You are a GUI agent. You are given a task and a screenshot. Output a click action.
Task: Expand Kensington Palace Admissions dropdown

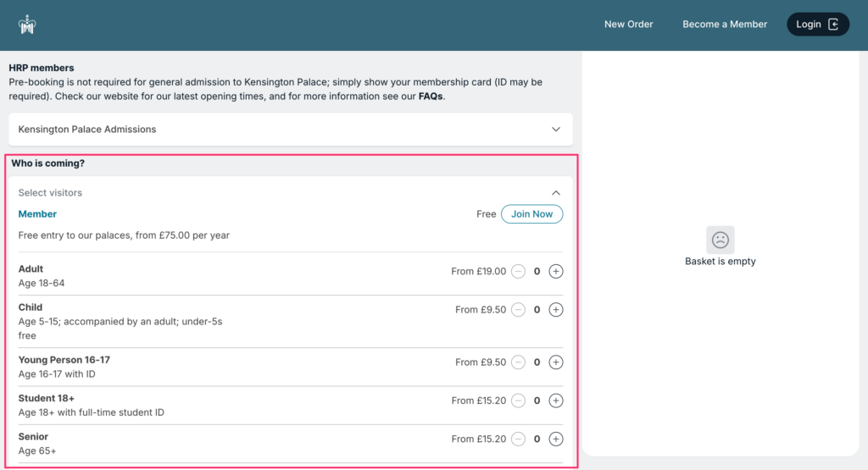click(x=291, y=130)
